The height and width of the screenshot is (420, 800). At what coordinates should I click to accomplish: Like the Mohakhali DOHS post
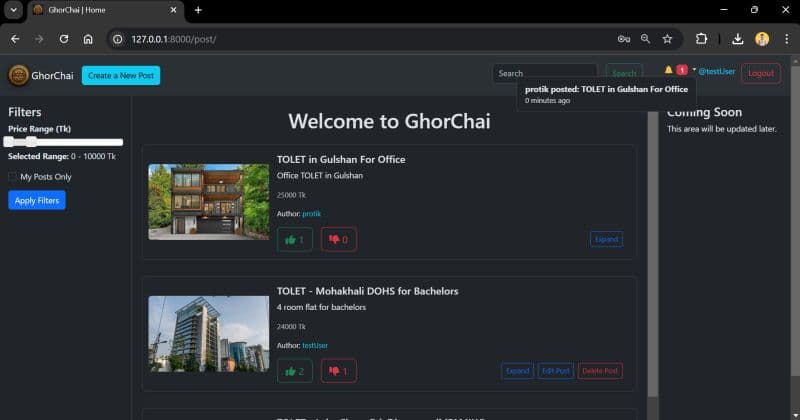coord(294,371)
